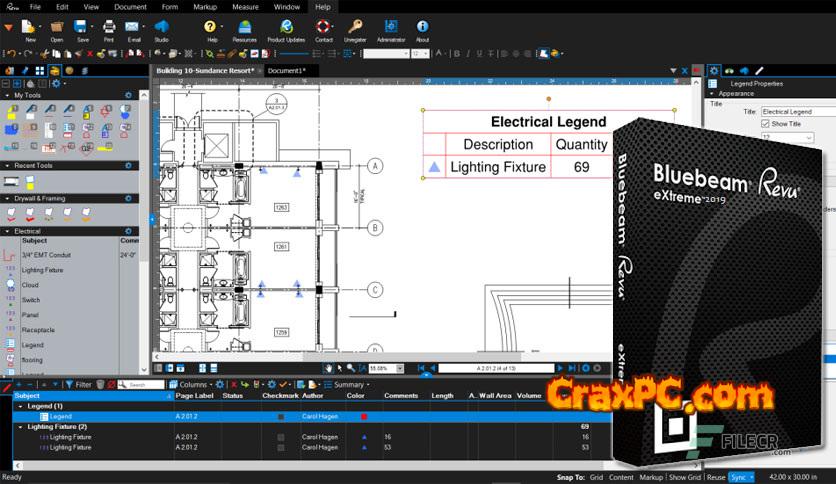Tick the Checkmark box in the Legend row
The image size is (836, 484).
(281, 416)
